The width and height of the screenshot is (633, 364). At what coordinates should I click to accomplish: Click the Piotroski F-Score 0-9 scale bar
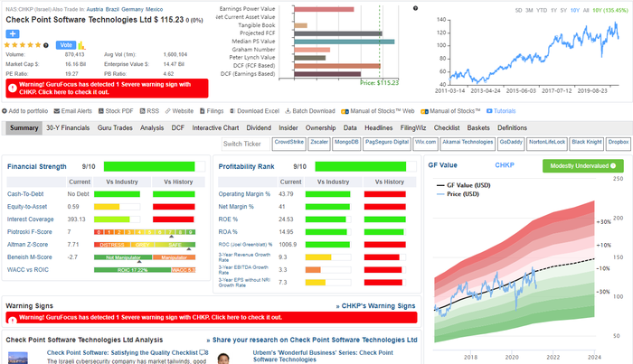[145, 232]
